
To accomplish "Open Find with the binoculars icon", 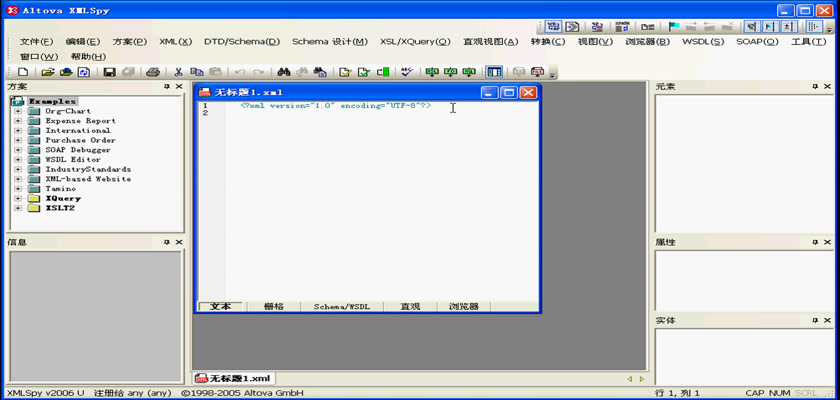I will click(283, 72).
